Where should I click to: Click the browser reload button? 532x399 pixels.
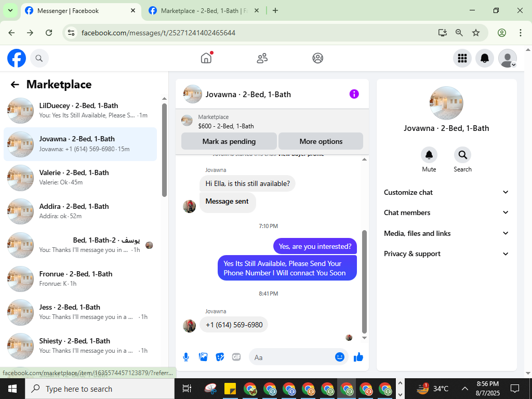[x=49, y=33]
